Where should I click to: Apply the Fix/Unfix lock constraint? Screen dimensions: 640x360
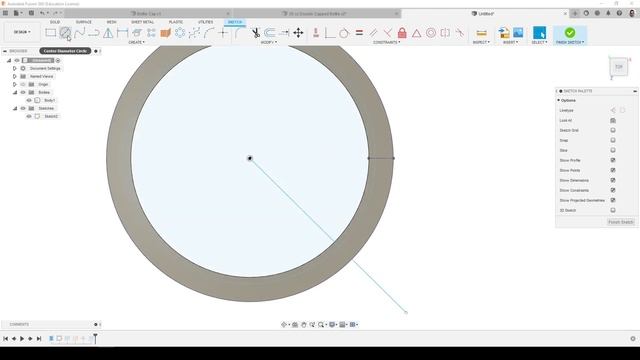pyautogui.click(x=402, y=33)
